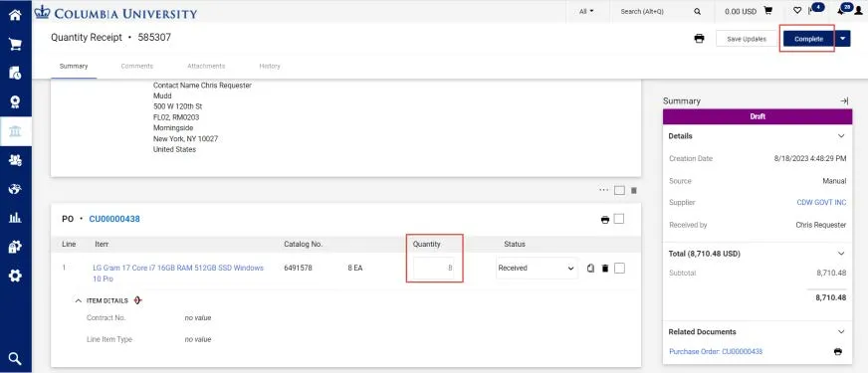
Task: Open the CDW GOVT INC supplier link
Action: pos(821,203)
